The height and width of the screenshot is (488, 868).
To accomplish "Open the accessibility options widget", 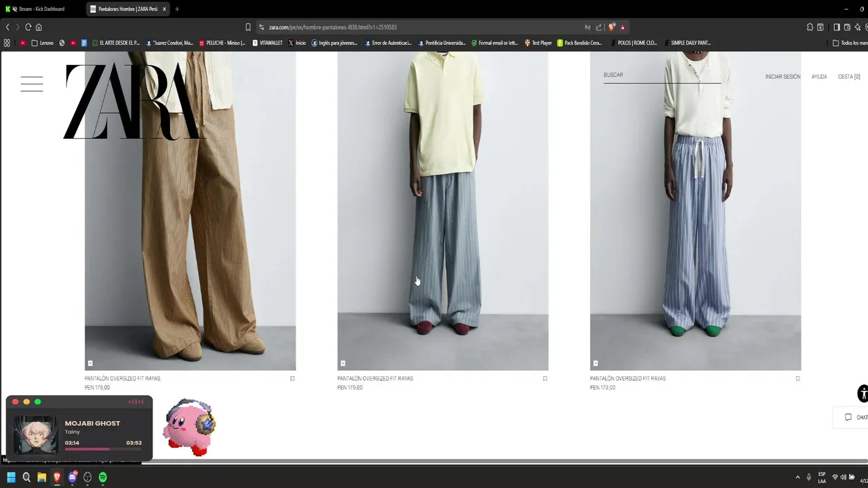I will pos(863,393).
